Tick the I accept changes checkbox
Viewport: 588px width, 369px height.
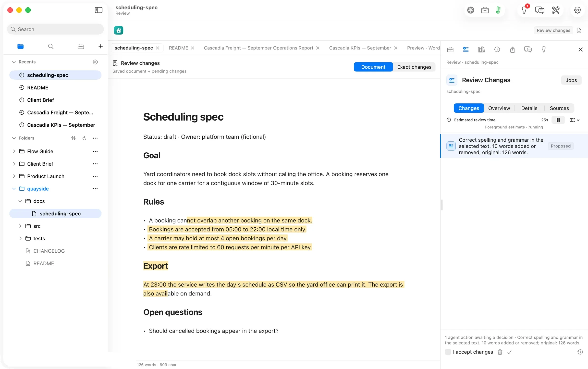click(448, 352)
